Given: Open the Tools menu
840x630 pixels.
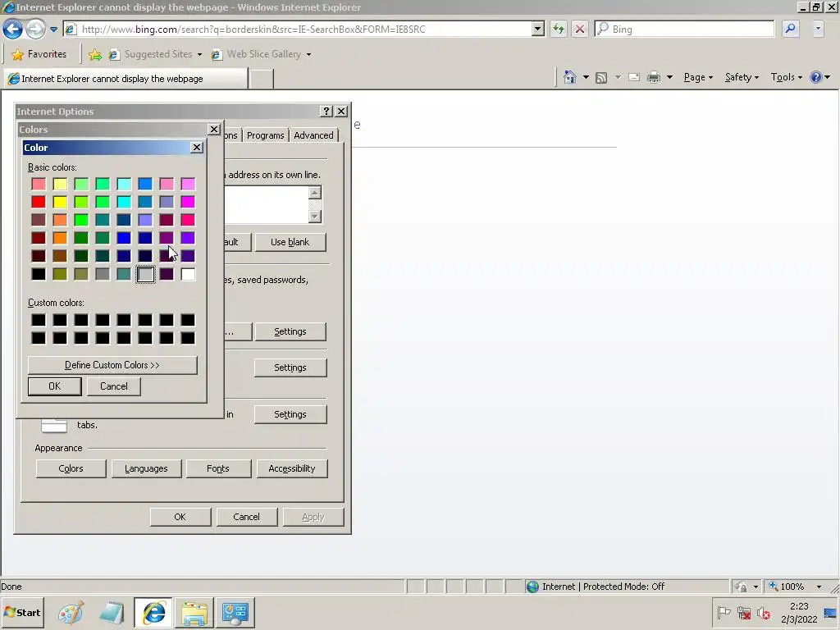Looking at the screenshot, I should click(x=787, y=78).
